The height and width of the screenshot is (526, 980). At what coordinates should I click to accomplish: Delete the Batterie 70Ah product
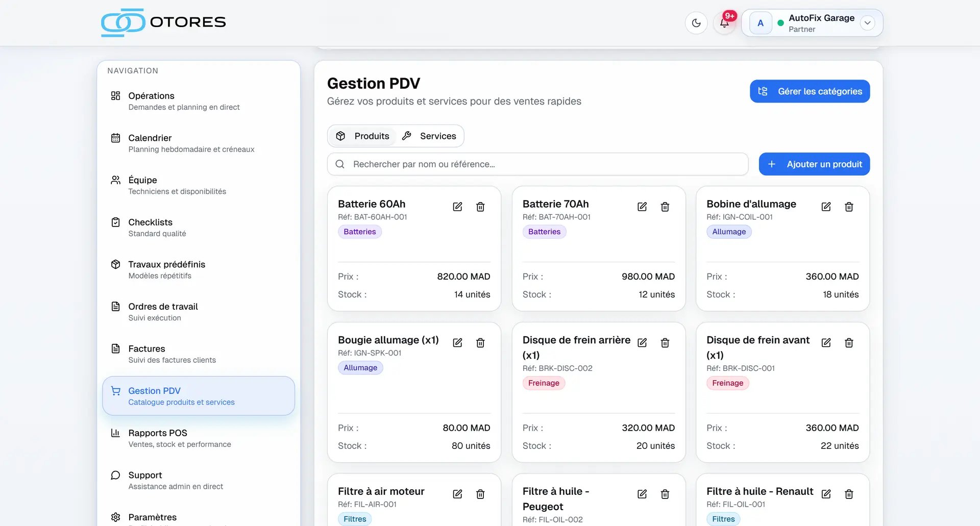(x=665, y=207)
